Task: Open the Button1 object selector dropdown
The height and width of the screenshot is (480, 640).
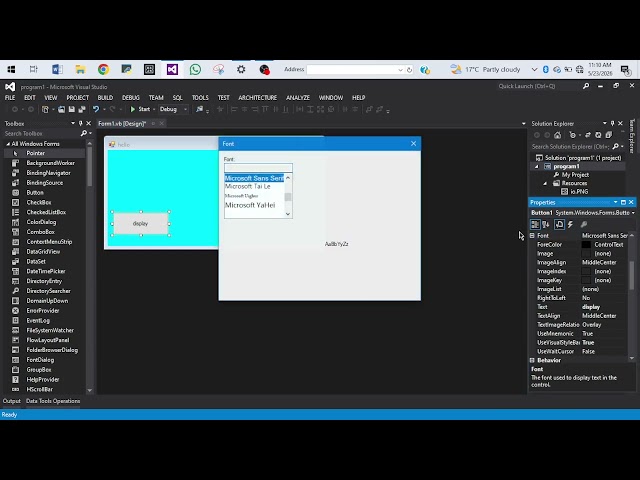Action: coord(633,213)
